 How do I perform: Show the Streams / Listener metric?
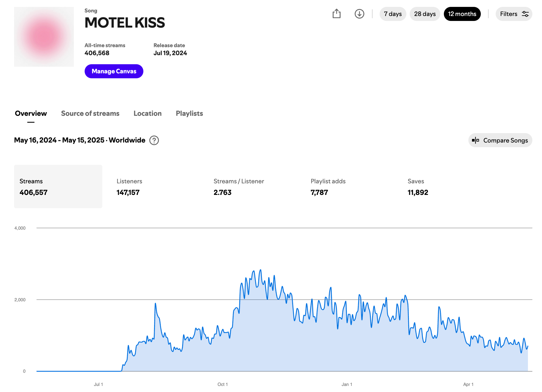pos(239,187)
